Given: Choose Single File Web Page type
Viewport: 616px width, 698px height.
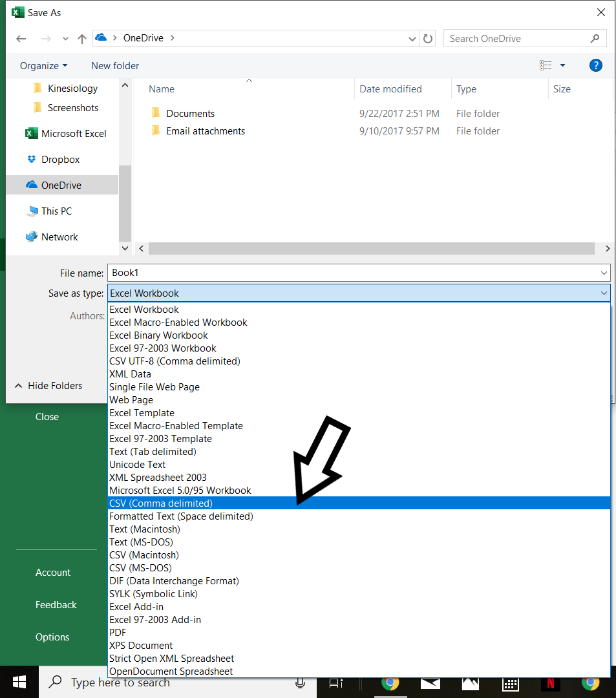Looking at the screenshot, I should 359,387.
